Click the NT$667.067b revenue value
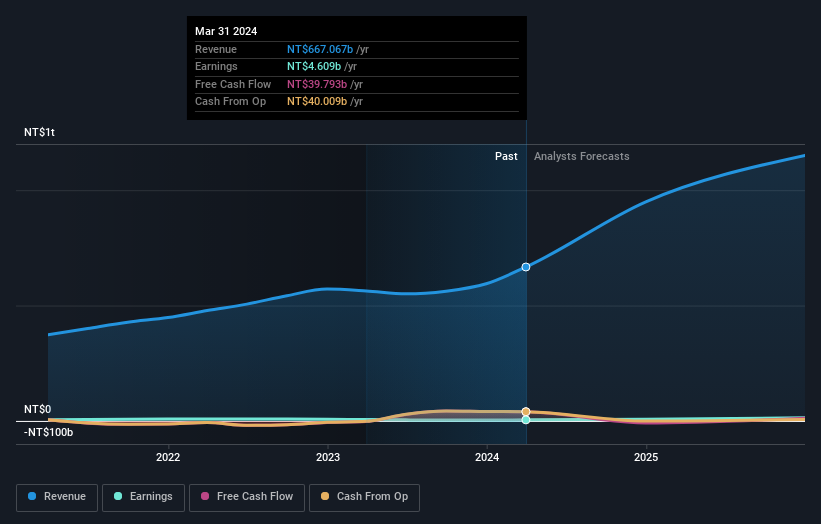 tap(320, 49)
